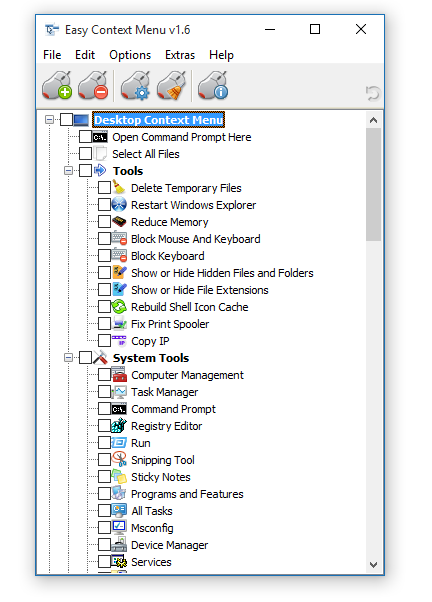Open the Options menu
The height and width of the screenshot is (602, 432).
pyautogui.click(x=130, y=55)
